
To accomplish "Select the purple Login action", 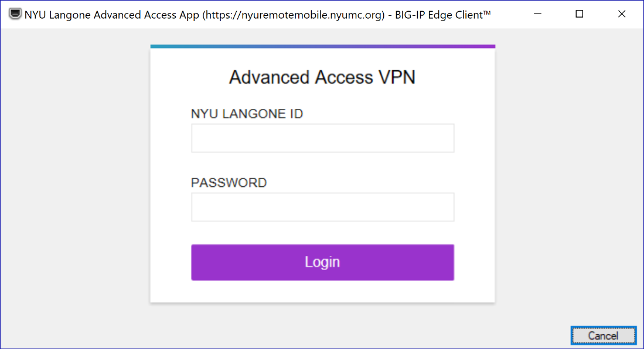I will (x=322, y=262).
